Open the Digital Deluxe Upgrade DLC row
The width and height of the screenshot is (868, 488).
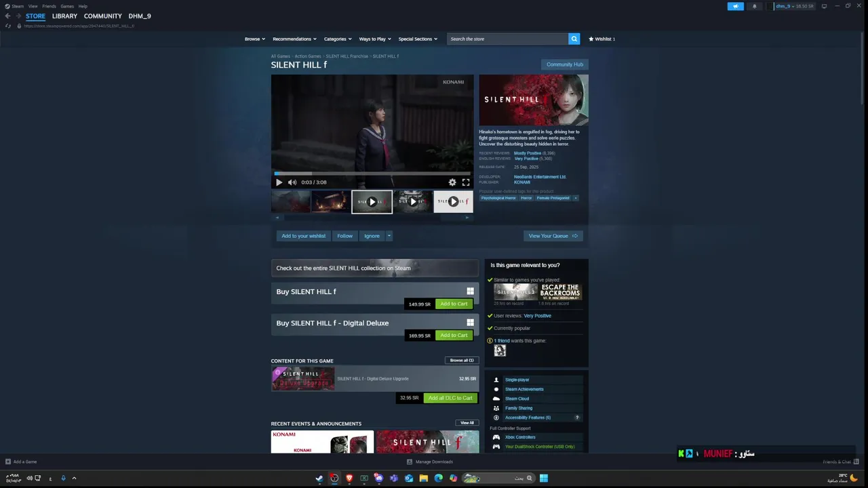pos(375,379)
